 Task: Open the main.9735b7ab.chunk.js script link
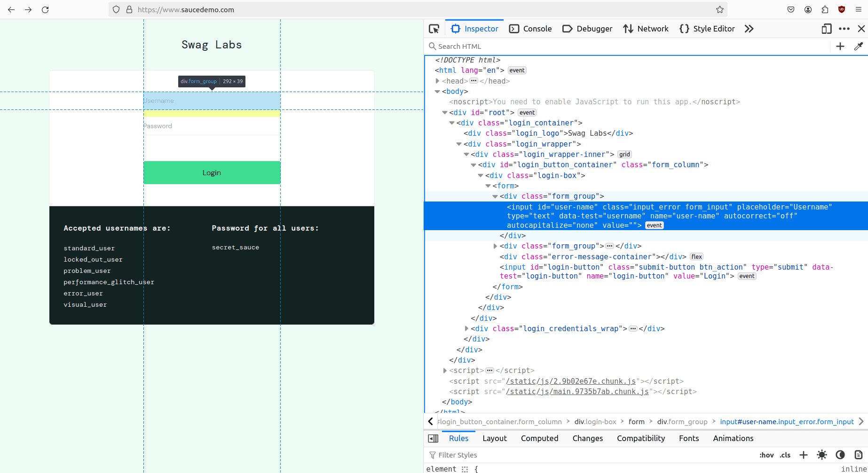click(x=577, y=391)
